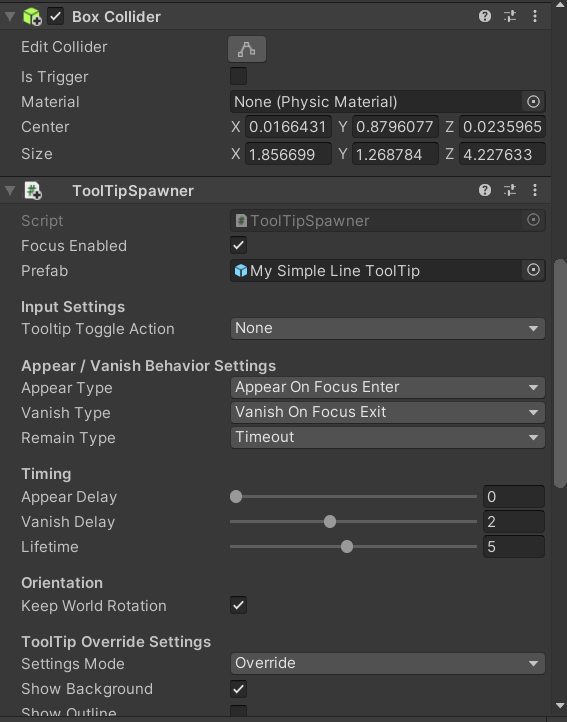Collapse the ToolTipSpawner component foldout

(x=10, y=190)
